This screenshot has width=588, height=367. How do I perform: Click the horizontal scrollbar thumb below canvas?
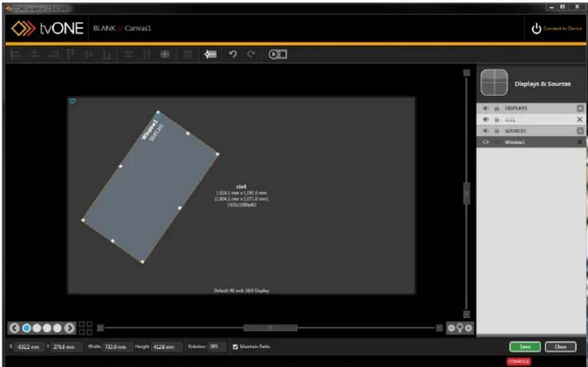click(270, 328)
